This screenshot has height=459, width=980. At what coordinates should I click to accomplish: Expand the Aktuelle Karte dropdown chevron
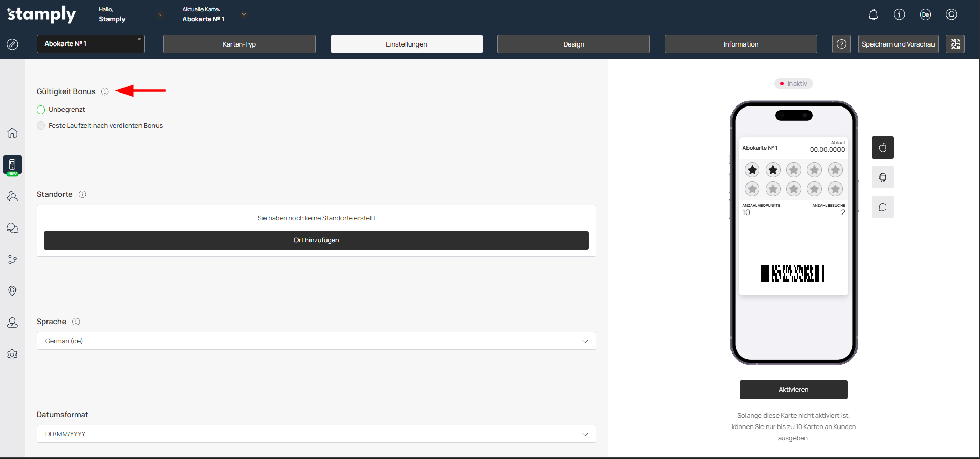pyautogui.click(x=244, y=14)
